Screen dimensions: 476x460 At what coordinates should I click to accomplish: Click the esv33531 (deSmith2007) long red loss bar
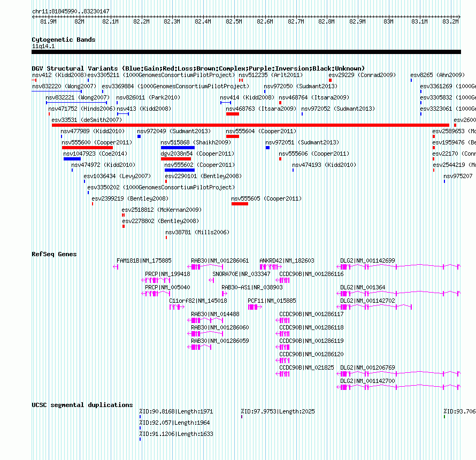click(250, 125)
